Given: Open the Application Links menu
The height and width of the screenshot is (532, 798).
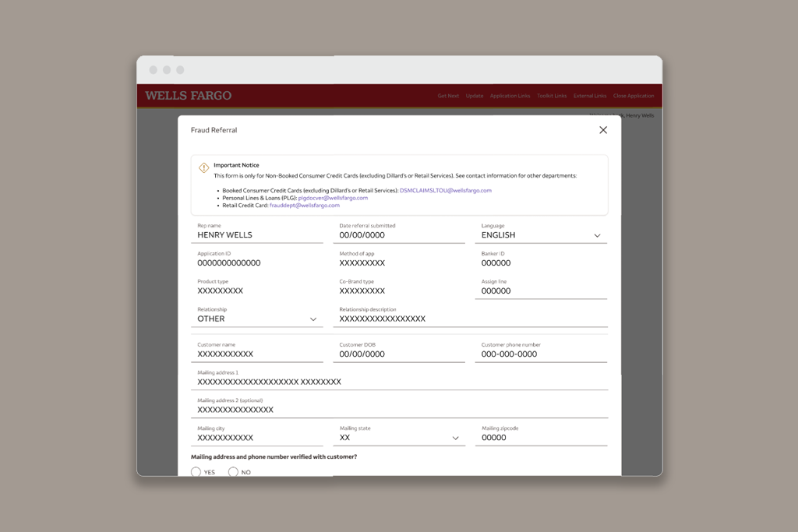Looking at the screenshot, I should pos(510,96).
